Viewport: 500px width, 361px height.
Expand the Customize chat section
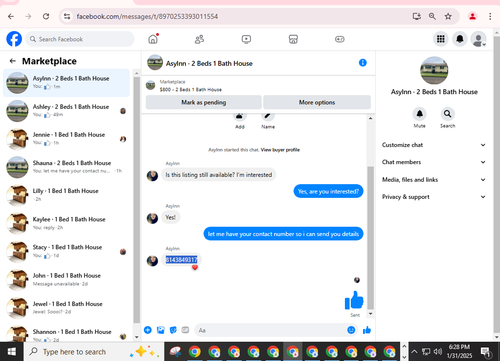[434, 145]
